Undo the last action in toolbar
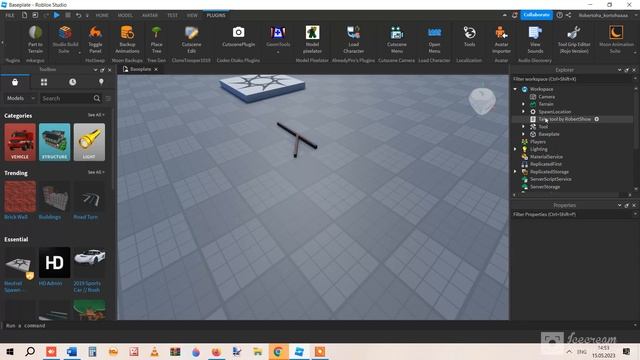The image size is (640, 360). (78, 15)
